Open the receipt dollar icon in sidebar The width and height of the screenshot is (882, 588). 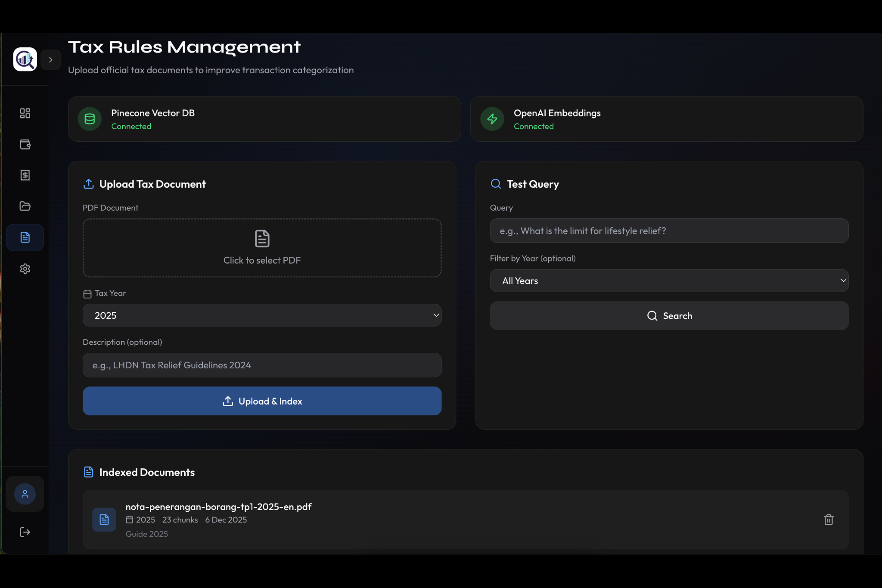point(25,175)
